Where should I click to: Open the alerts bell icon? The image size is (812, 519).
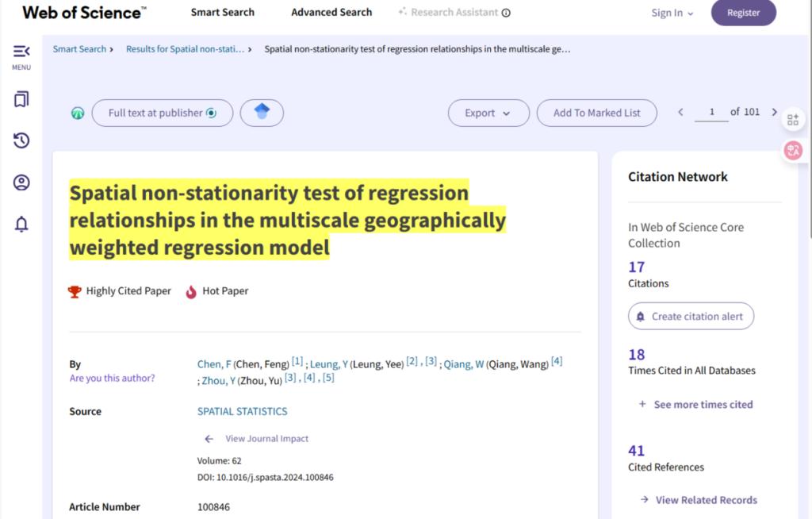pos(21,225)
